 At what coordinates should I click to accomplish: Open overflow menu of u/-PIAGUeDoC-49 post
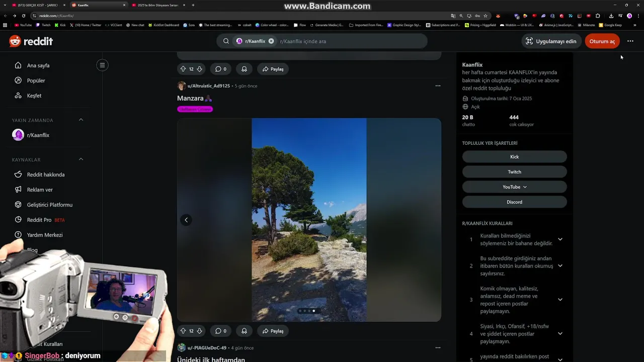pos(438,347)
